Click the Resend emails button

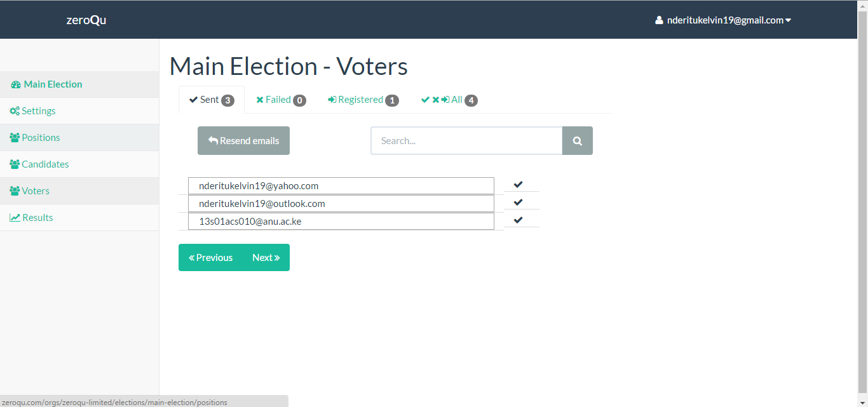(243, 141)
